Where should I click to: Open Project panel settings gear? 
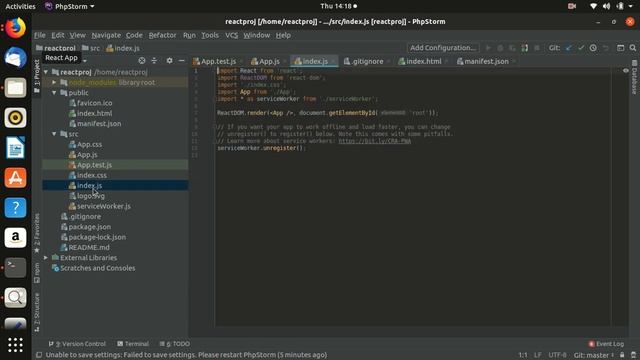point(169,61)
